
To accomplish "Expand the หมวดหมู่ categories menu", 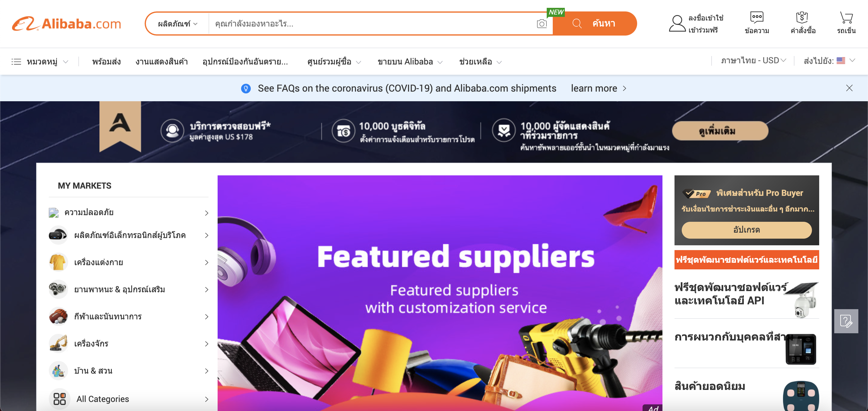I will pos(40,62).
